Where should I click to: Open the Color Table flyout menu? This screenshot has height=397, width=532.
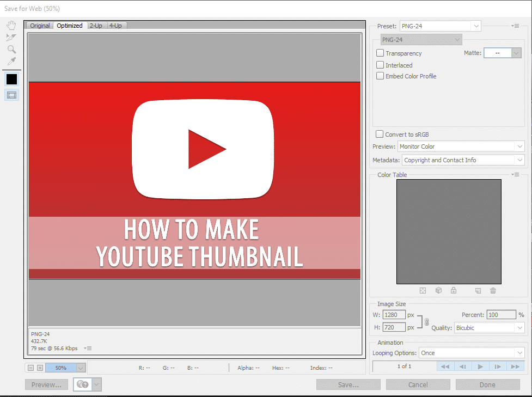pyautogui.click(x=515, y=175)
